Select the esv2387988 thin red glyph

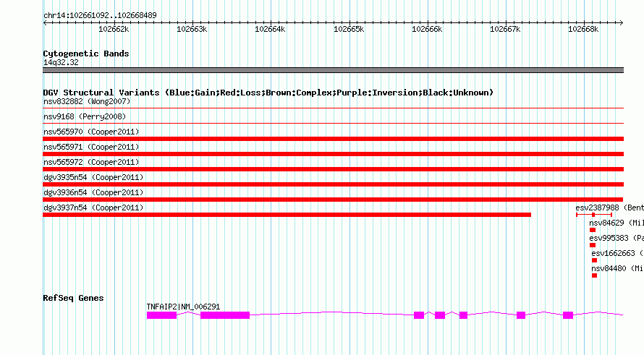coord(594,215)
